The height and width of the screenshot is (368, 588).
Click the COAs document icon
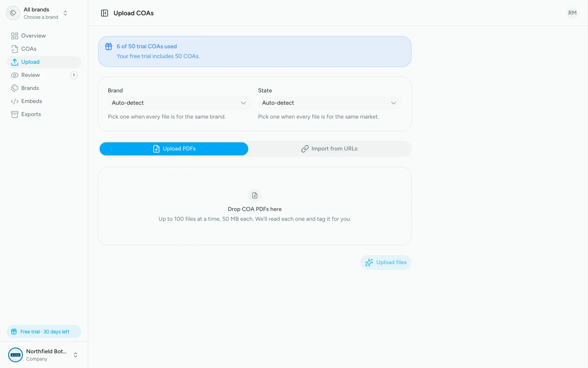[14, 49]
